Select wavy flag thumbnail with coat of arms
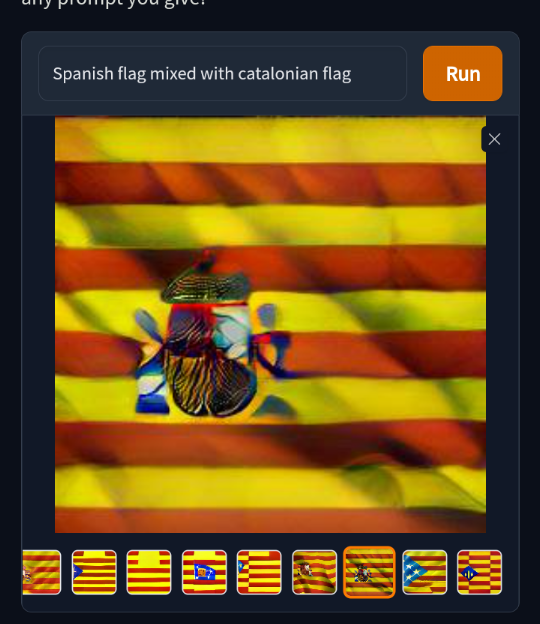The height and width of the screenshot is (624, 540). (x=314, y=572)
